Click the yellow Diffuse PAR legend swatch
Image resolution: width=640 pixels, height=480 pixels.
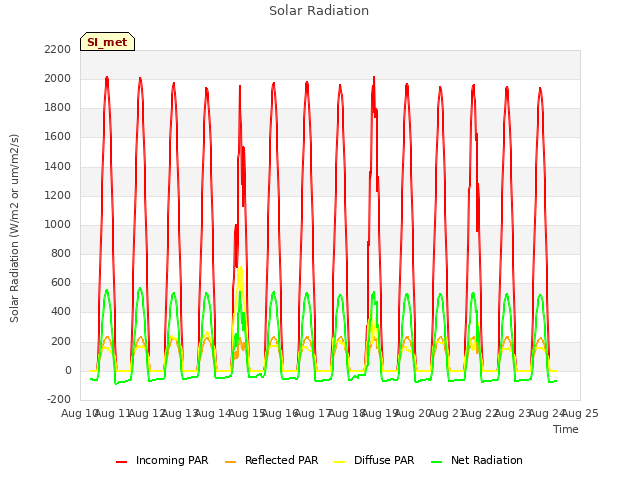[x=340, y=462]
